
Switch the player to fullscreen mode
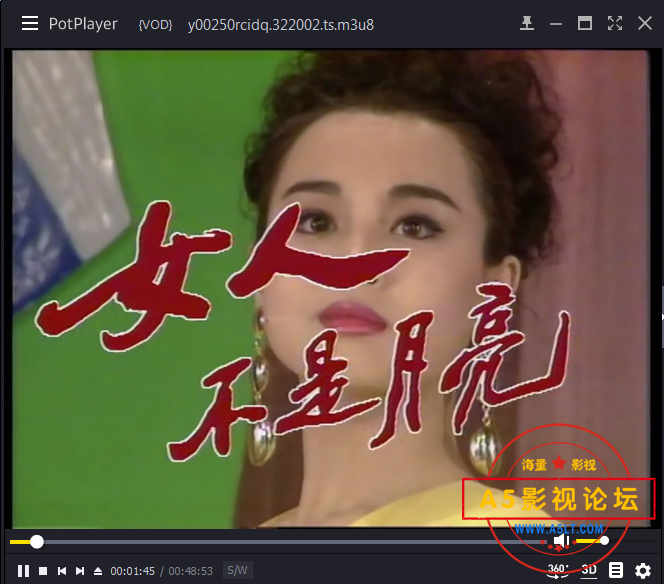615,23
